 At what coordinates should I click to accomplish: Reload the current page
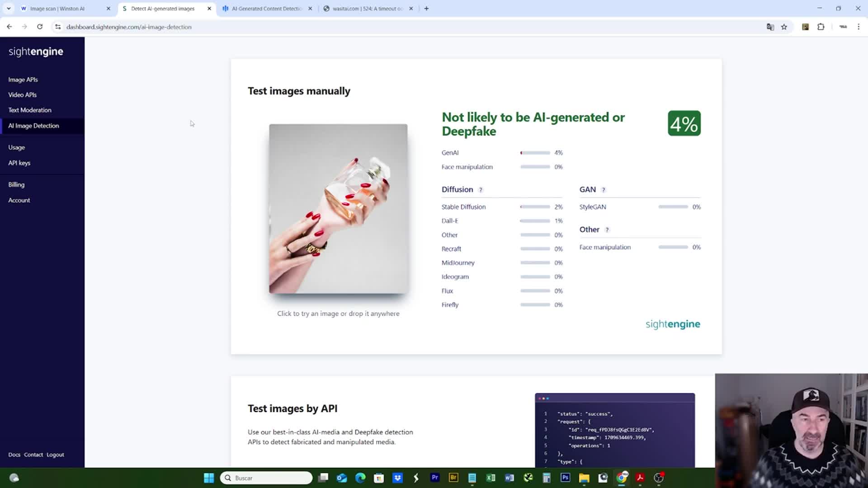(x=40, y=27)
